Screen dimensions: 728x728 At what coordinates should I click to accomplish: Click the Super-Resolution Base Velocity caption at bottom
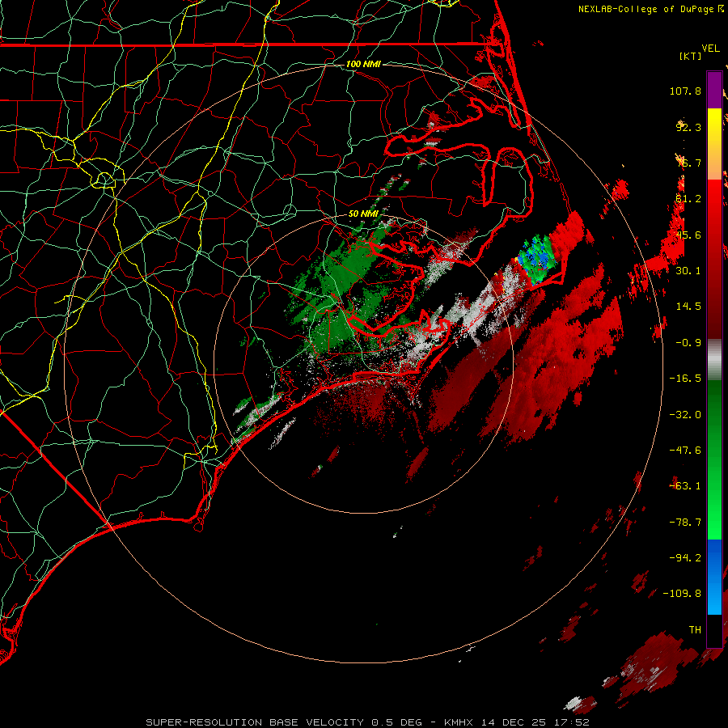point(367,722)
